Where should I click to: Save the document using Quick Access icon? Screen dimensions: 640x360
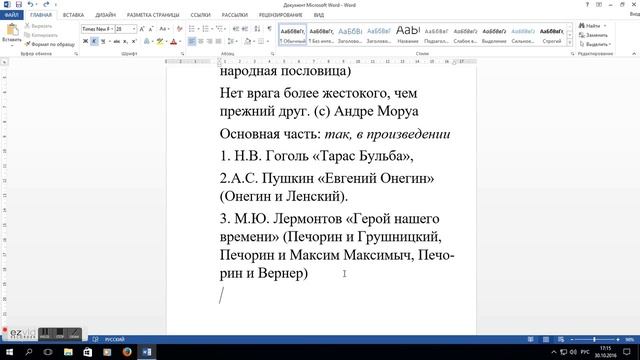click(19, 4)
